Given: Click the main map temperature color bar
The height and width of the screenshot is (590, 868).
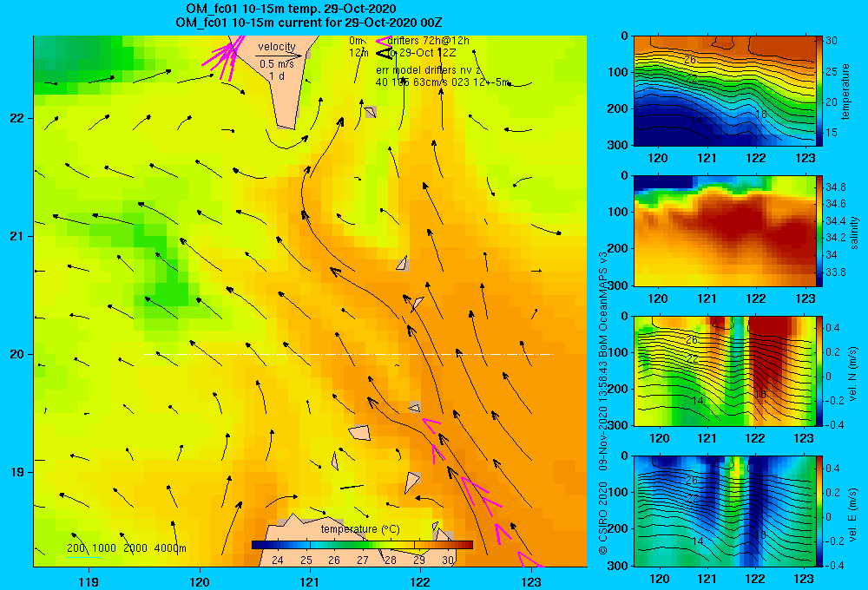Looking at the screenshot, I should pos(362,545).
